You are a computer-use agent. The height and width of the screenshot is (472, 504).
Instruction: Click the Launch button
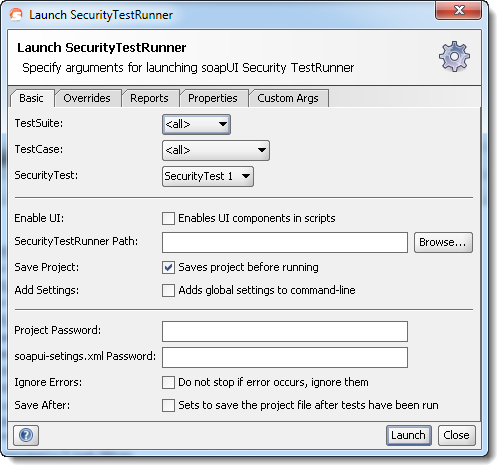tap(409, 435)
